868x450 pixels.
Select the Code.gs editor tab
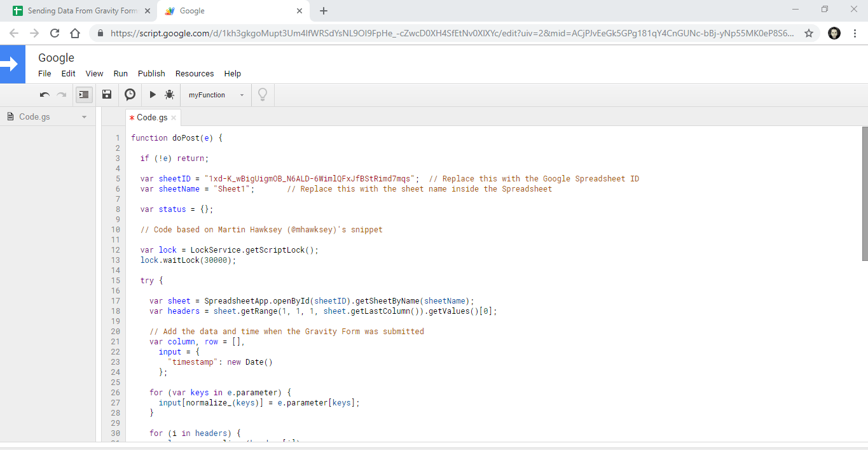click(x=153, y=118)
